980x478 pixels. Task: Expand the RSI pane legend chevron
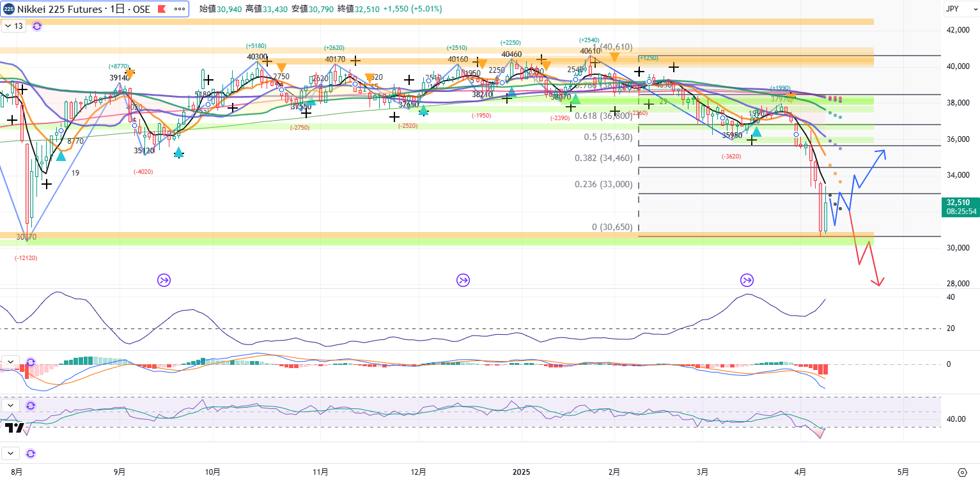(10, 406)
